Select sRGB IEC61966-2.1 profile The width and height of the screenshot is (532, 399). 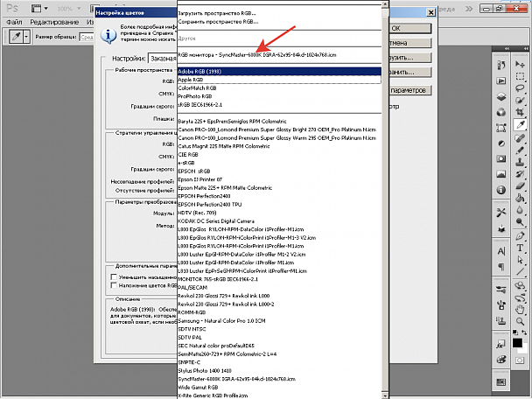(280, 104)
